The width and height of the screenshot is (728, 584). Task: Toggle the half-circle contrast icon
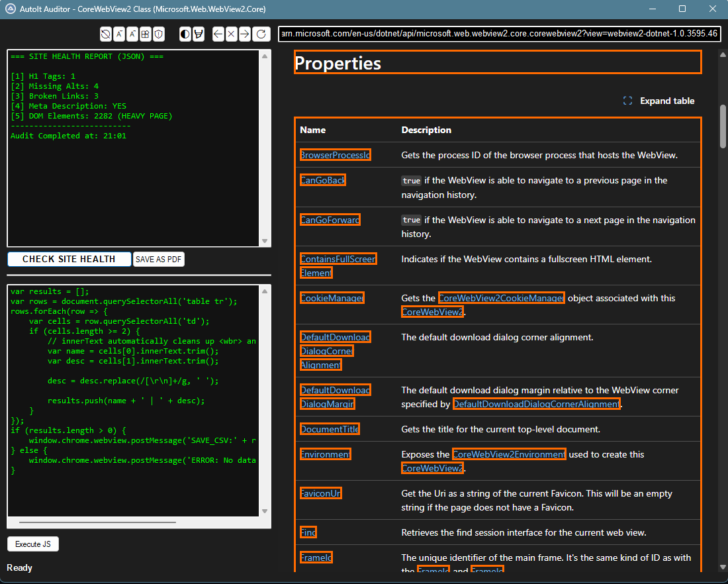tap(185, 34)
